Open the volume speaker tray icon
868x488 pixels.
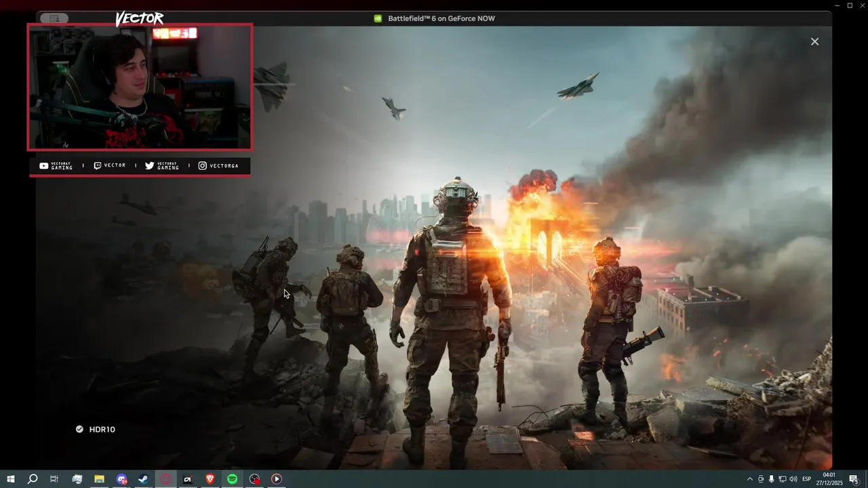pyautogui.click(x=793, y=479)
